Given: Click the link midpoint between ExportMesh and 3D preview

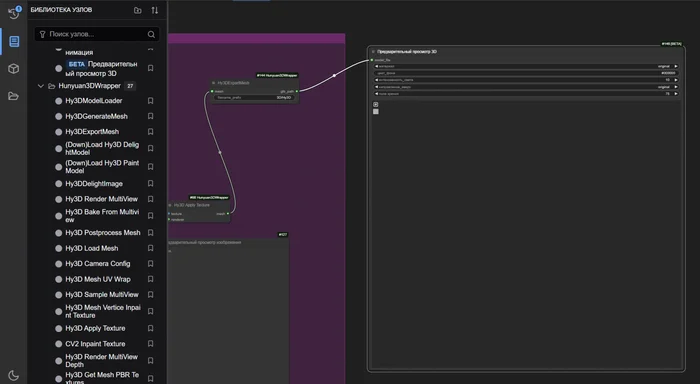Looking at the screenshot, I should (x=334, y=75).
